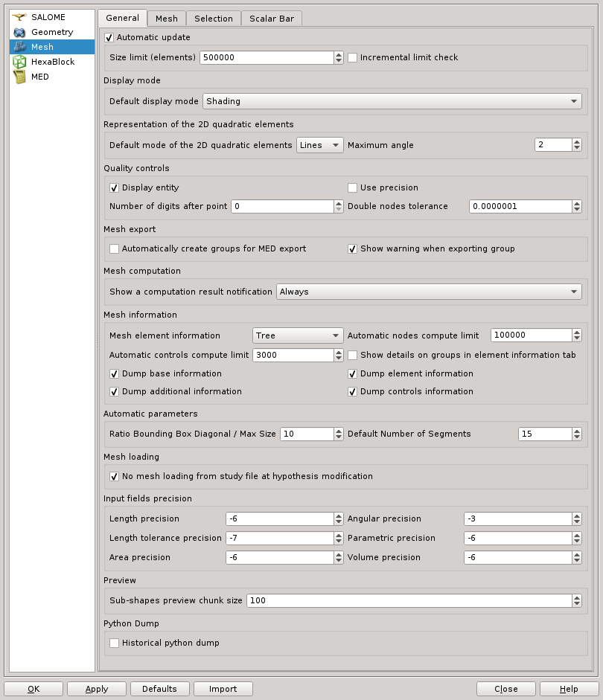Viewport: 603px width, 700px height.
Task: Click Automatic controls compute limit spinner
Action: tap(339, 355)
